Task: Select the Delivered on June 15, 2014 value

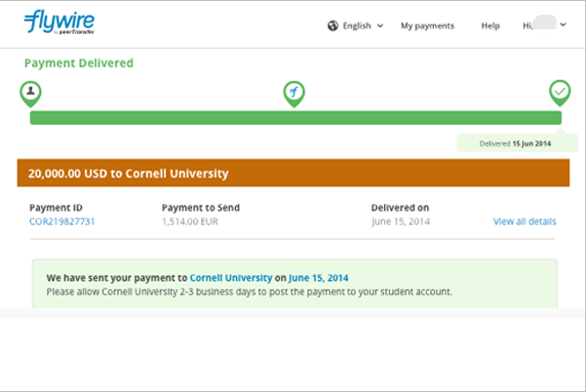Action: (x=401, y=221)
